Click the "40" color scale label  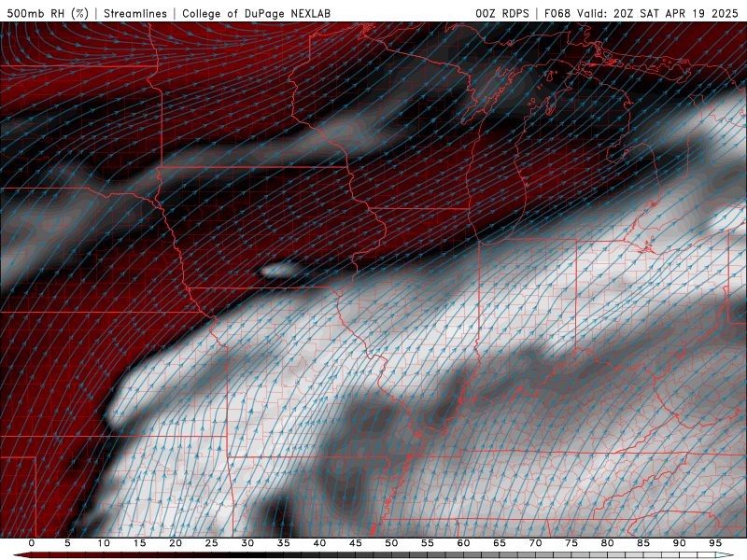319,543
